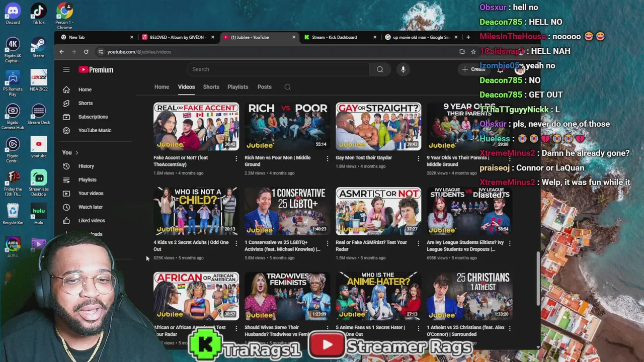Open options for Ivy League Students video
Screen dimensions: 644x362
(x=509, y=243)
